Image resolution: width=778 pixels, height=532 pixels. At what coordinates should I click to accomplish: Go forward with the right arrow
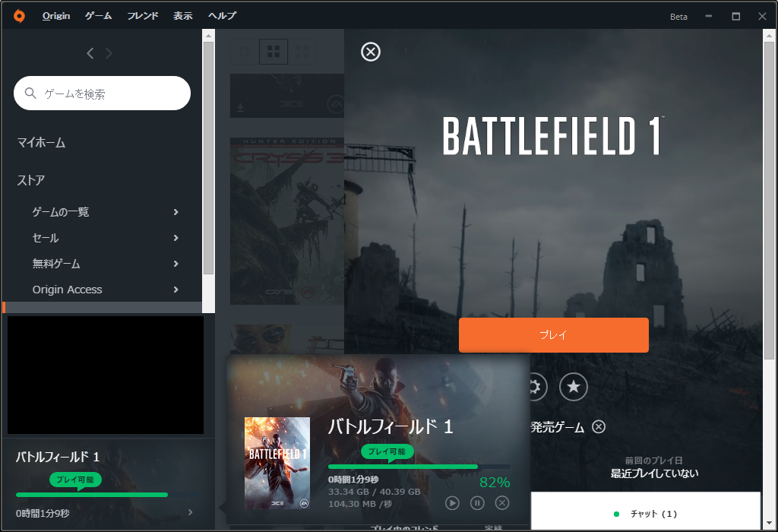[x=109, y=53]
